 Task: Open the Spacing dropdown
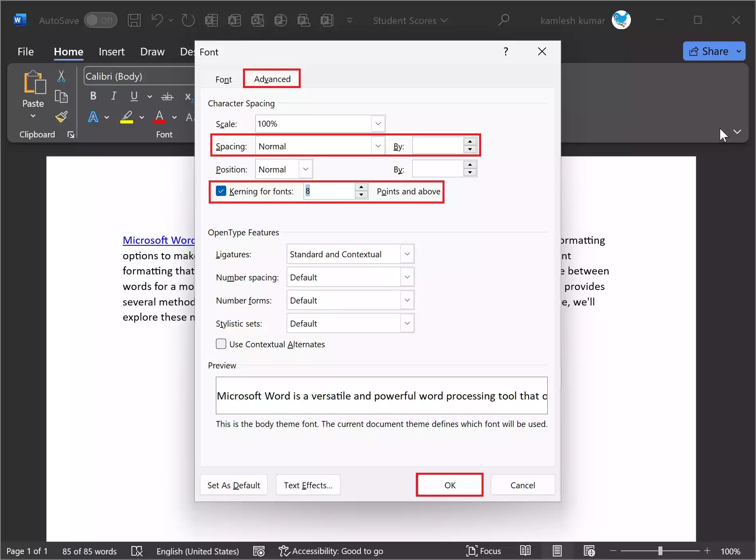(378, 146)
